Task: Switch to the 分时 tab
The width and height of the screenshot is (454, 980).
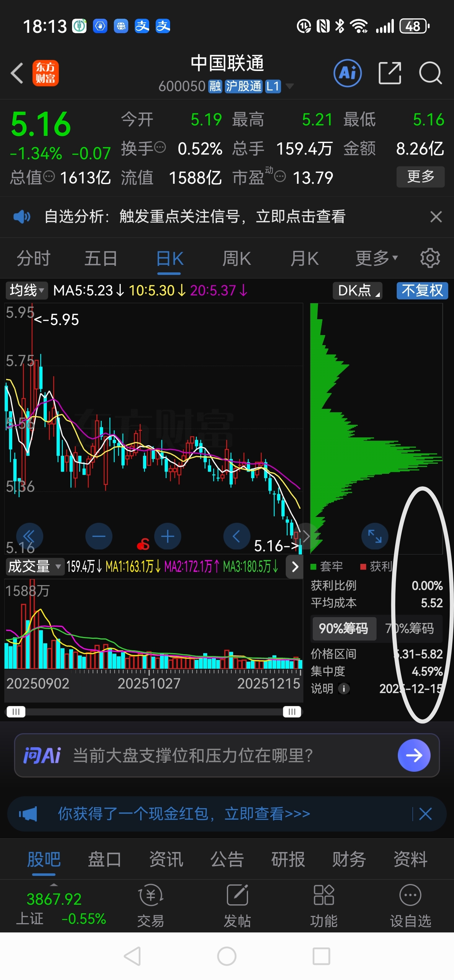Action: (x=34, y=258)
